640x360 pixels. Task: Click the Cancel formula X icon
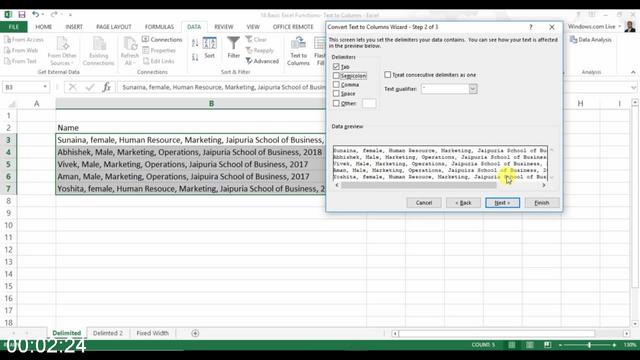(73, 87)
